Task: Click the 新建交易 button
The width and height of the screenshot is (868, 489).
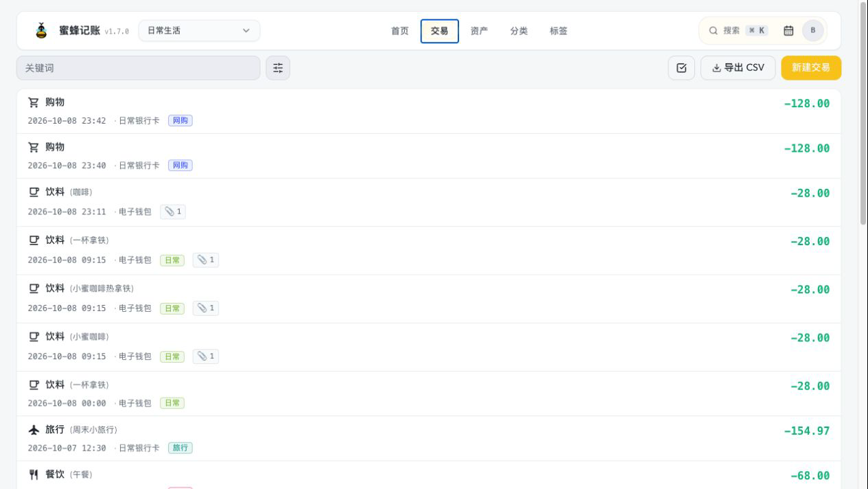Action: point(811,68)
